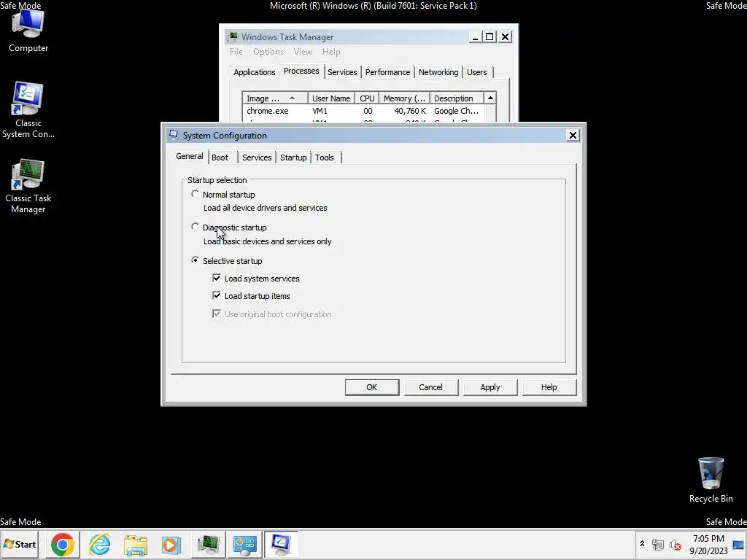Uncheck Load startup items

click(x=216, y=296)
